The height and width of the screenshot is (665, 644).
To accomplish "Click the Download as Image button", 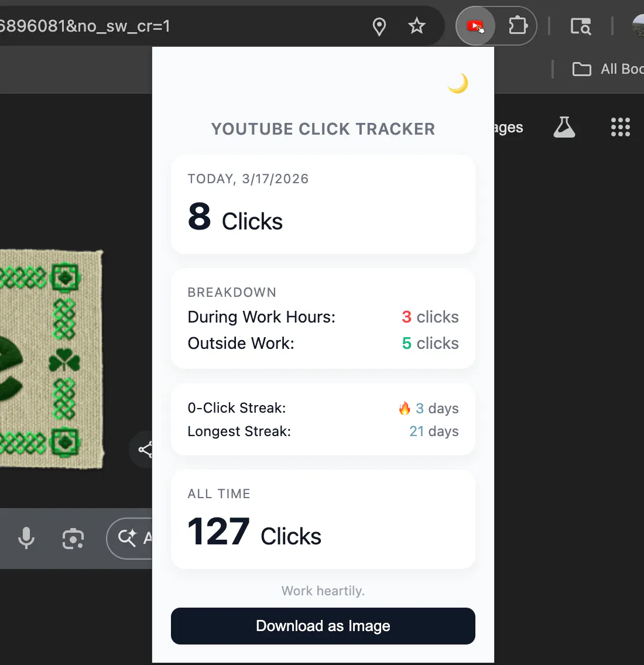I will coord(323,626).
